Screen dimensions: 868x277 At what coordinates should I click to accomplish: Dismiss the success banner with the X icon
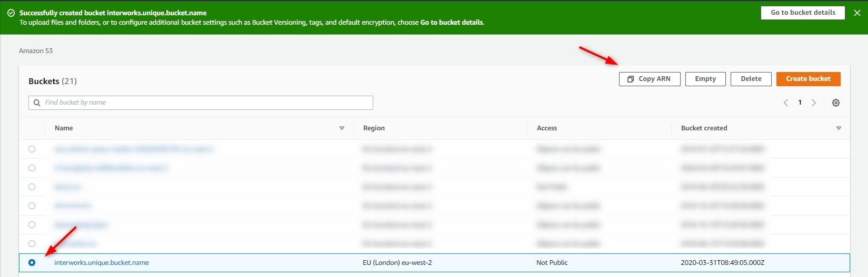pyautogui.click(x=857, y=13)
